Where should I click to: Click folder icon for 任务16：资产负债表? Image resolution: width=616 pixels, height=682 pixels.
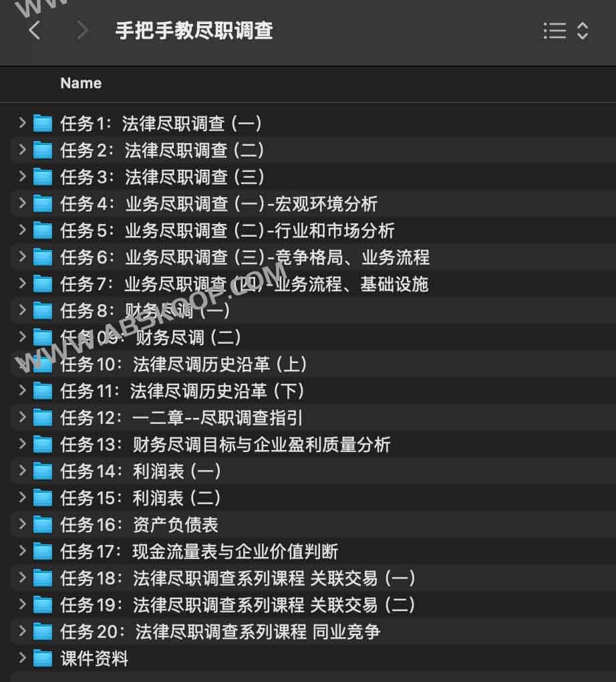pyautogui.click(x=43, y=524)
